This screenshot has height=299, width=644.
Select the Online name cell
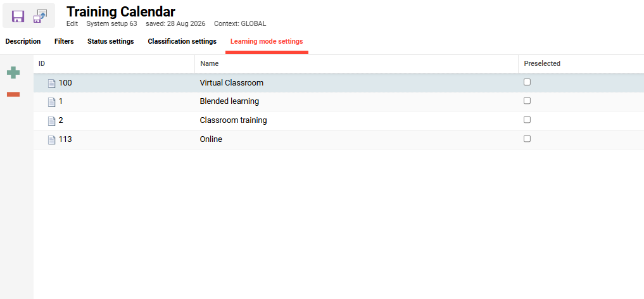coord(211,139)
